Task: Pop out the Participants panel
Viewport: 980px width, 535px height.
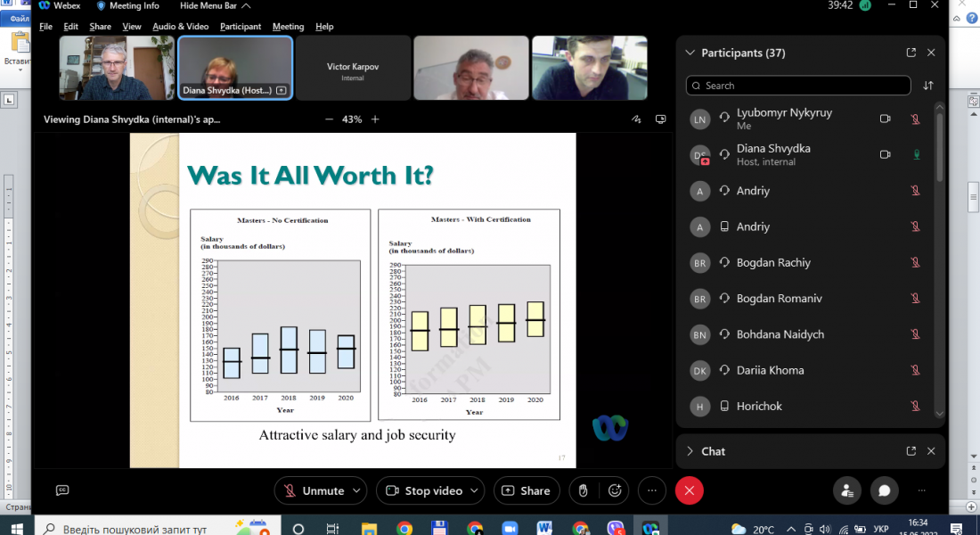Action: pos(911,53)
